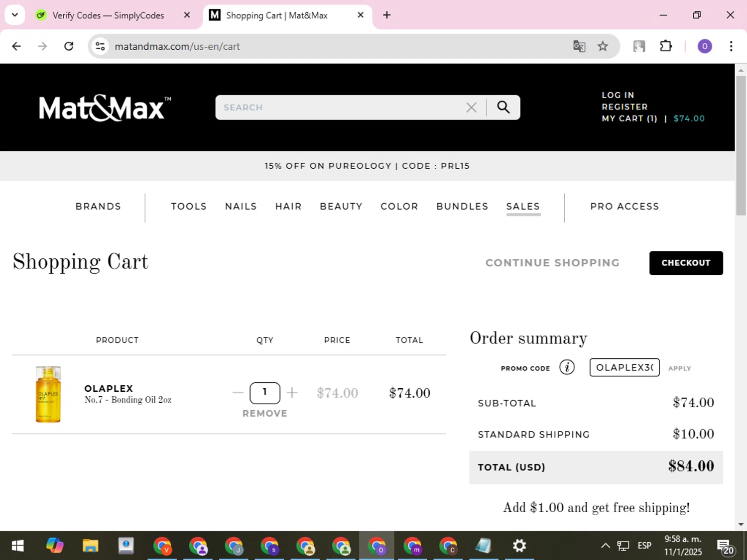Screen dimensions: 747x560
Task: Open the tab search dropdown arrow
Action: 14,15
